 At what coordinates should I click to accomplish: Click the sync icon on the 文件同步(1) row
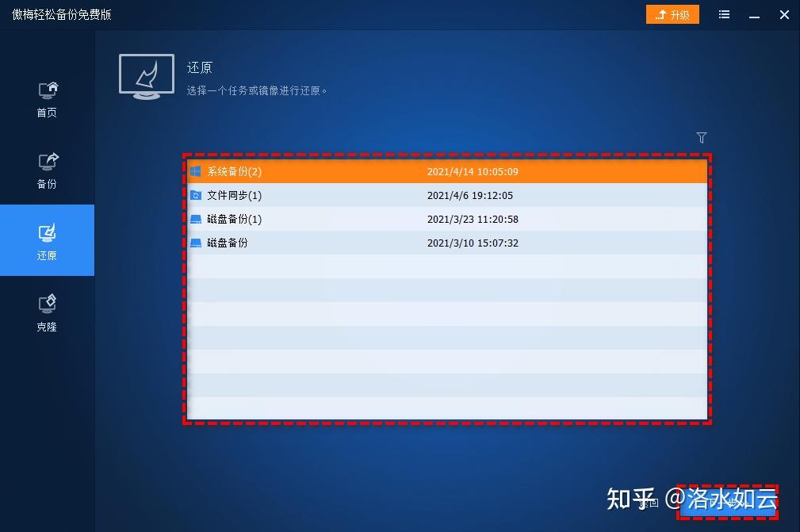pyautogui.click(x=195, y=195)
